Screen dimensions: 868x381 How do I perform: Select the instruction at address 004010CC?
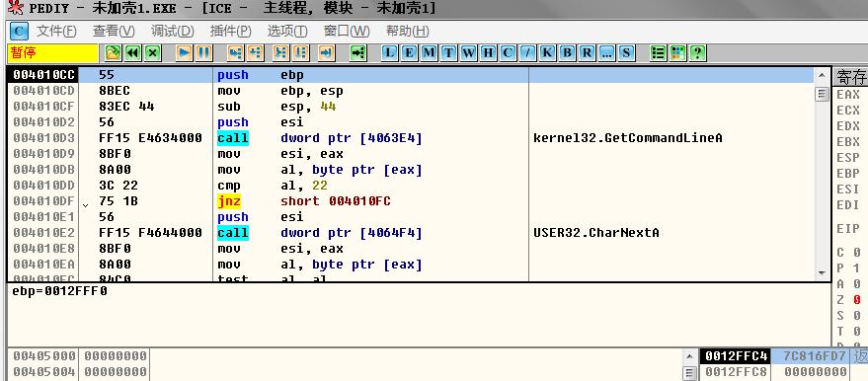pos(411,75)
